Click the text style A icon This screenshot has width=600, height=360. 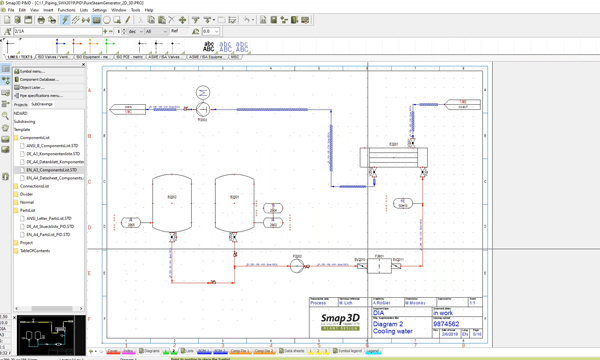pos(7,31)
